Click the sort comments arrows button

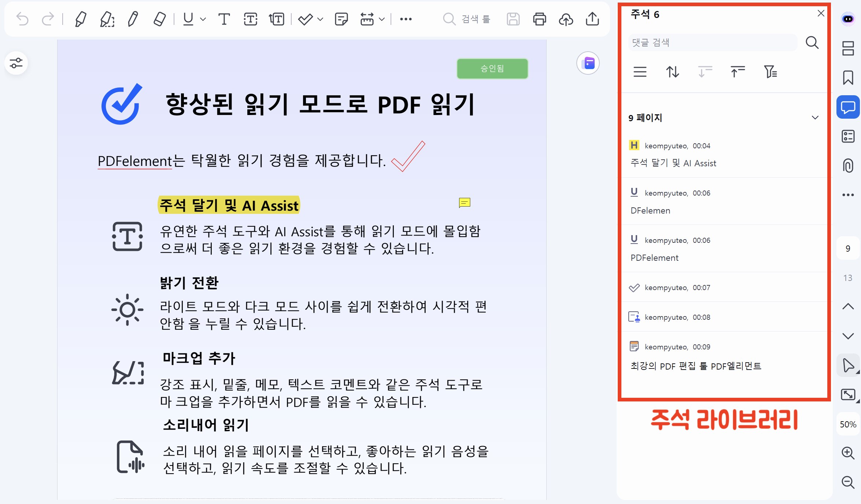click(x=672, y=71)
